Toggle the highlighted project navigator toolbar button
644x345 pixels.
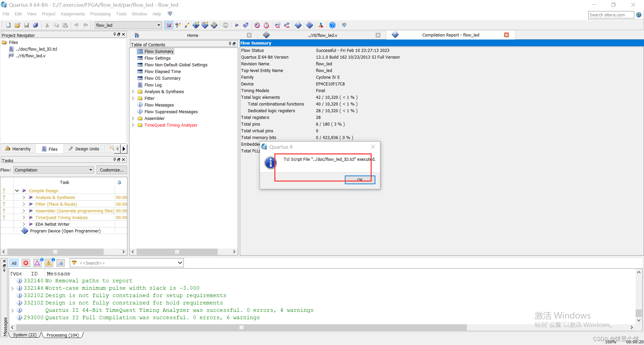[169, 25]
